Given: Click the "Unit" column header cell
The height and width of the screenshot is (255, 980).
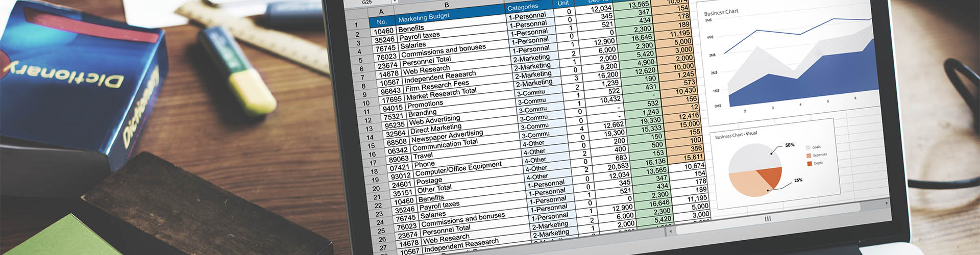Looking at the screenshot, I should (563, 3).
